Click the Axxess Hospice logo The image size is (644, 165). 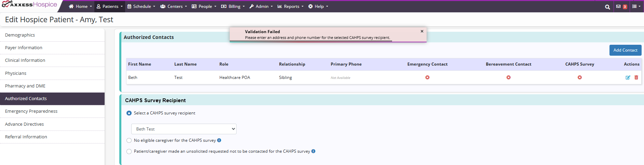coord(29,5)
